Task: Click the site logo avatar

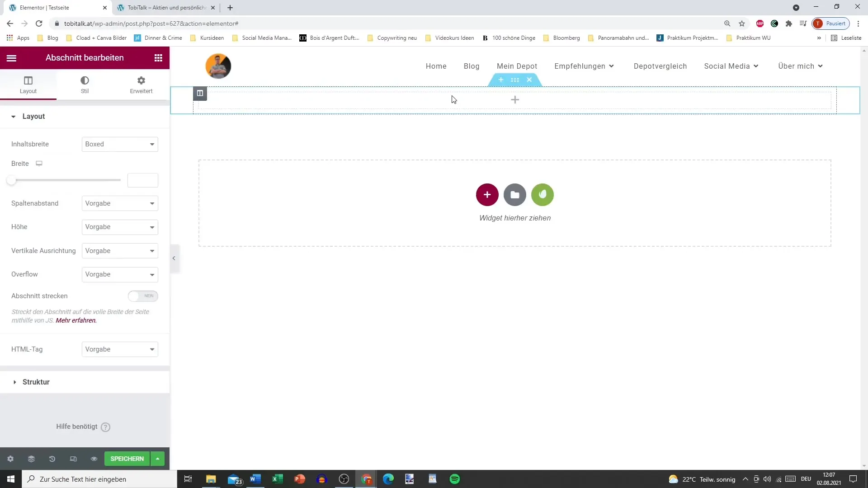Action: (218, 66)
